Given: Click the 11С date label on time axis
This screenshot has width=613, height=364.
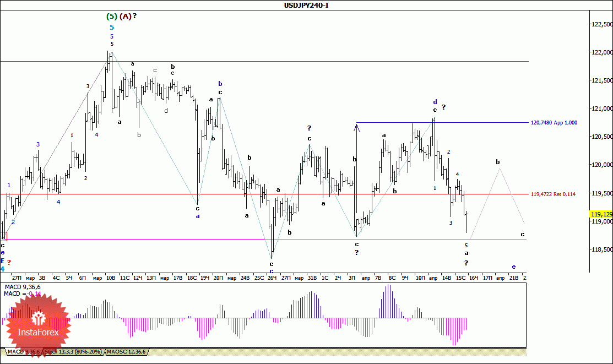Looking at the screenshot, I should tap(124, 278).
